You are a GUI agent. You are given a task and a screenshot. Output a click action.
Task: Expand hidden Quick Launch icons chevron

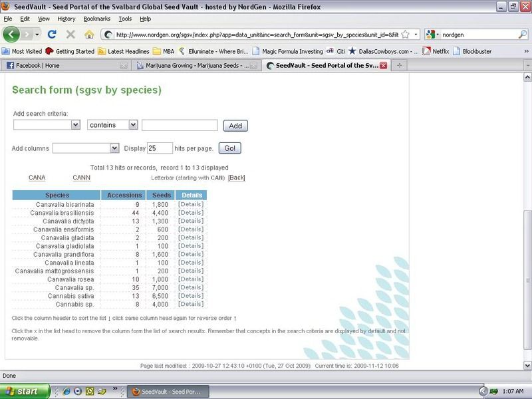point(115,389)
